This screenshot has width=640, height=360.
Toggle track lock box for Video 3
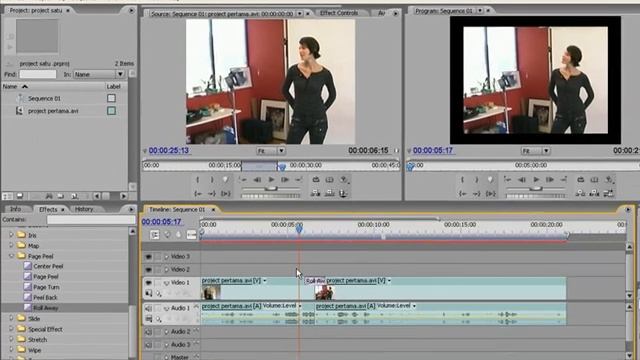tap(158, 257)
